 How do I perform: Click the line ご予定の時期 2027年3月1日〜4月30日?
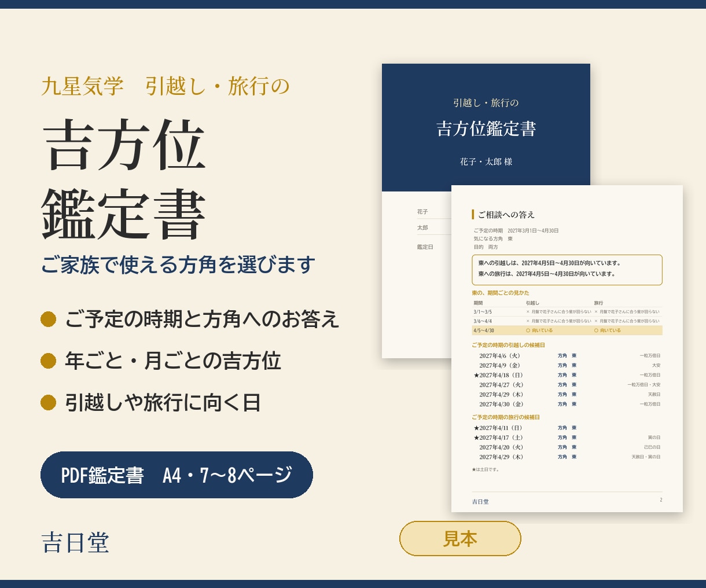(x=516, y=230)
